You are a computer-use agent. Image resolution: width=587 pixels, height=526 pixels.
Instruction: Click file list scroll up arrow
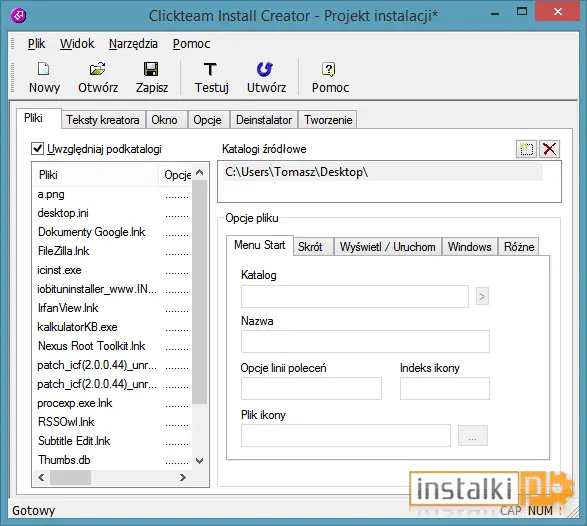pos(200,172)
